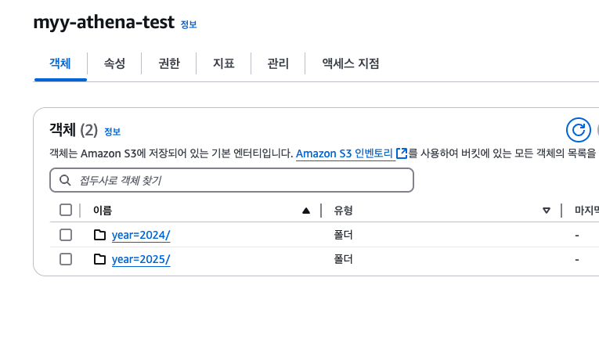
Task: Sort the 유형 column with triangle icon
Action: pos(547,210)
